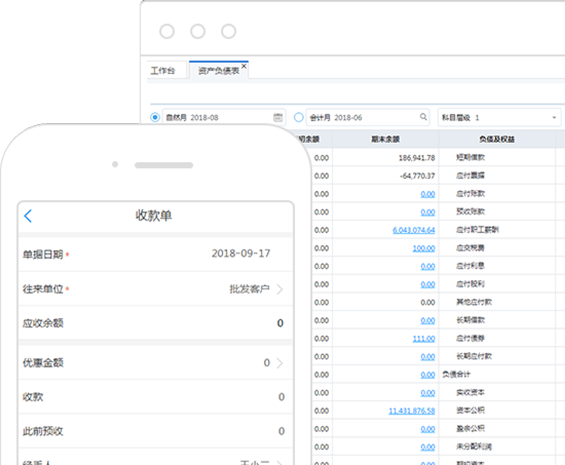Switch to the 工作台 tab
Screen dimensions: 565x465
[163, 71]
